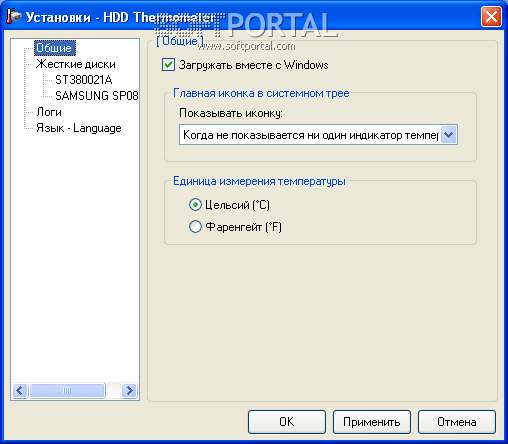Close the settings dialog window
Image resolution: width=508 pixels, height=444 pixels.
pos(491,16)
